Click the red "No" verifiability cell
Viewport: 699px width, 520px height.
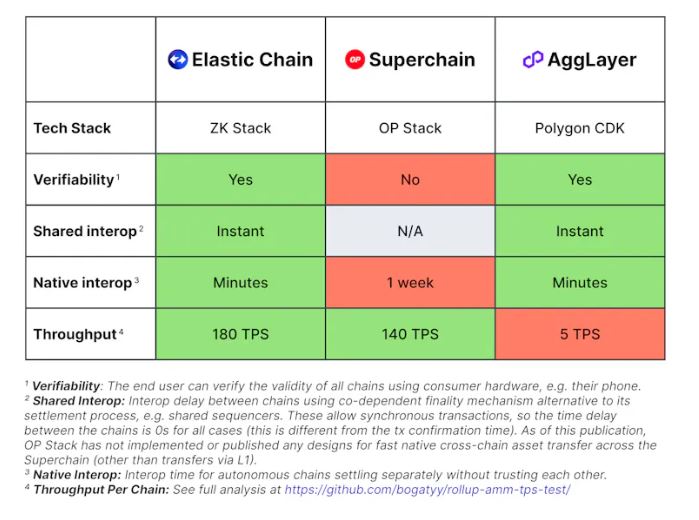(x=410, y=180)
